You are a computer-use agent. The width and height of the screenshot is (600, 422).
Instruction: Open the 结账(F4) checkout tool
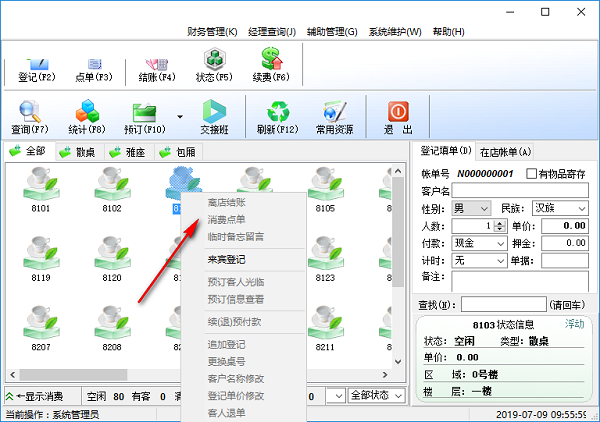point(157,70)
